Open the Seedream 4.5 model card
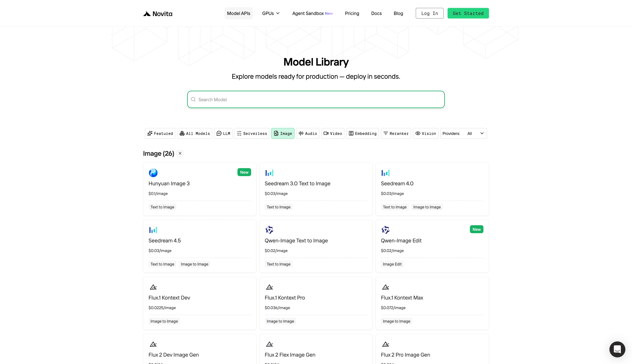This screenshot has width=632, height=364. 200,246
